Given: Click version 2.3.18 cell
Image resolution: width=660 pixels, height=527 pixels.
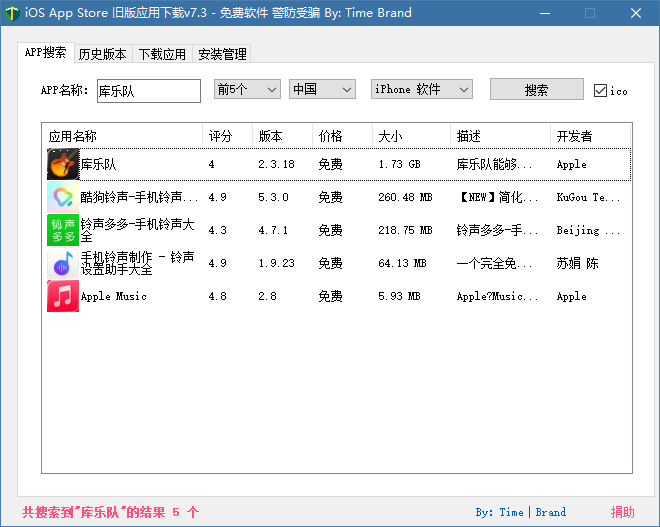Looking at the screenshot, I should pos(276,164).
